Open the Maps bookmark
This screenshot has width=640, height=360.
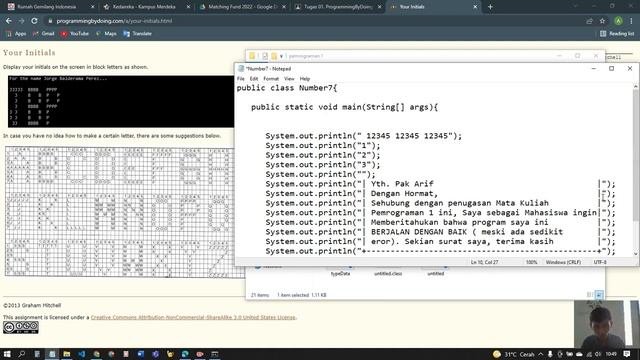point(106,34)
